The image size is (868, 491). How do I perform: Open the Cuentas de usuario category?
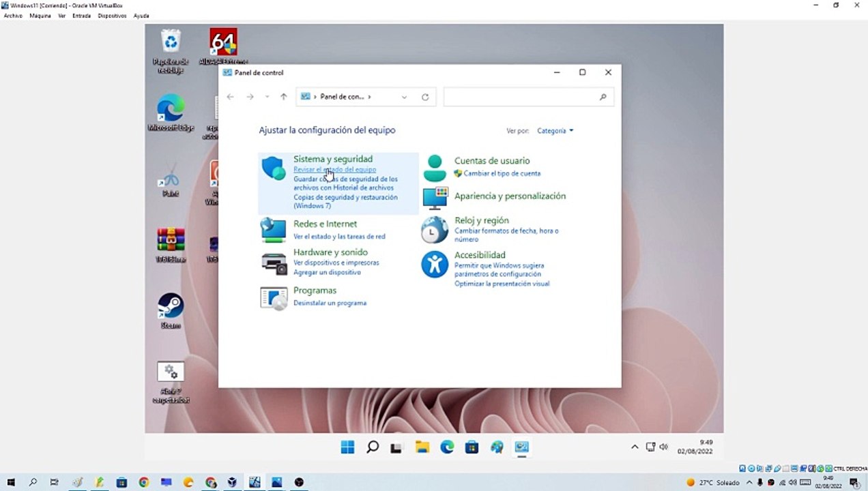(x=492, y=161)
